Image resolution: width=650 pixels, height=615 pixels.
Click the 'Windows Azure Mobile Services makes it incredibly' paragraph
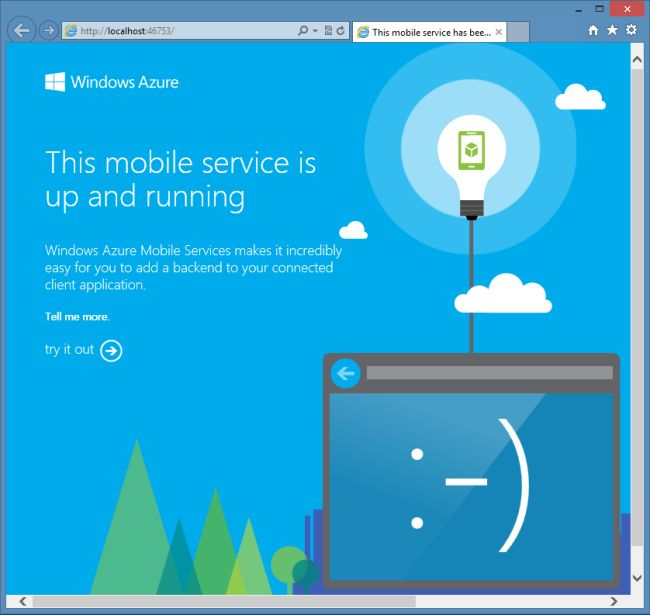pyautogui.click(x=193, y=268)
